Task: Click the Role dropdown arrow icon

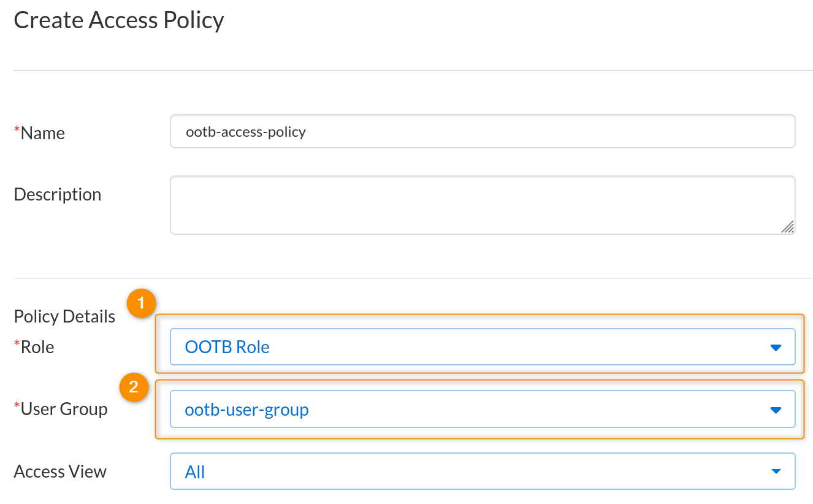Action: [775, 348]
